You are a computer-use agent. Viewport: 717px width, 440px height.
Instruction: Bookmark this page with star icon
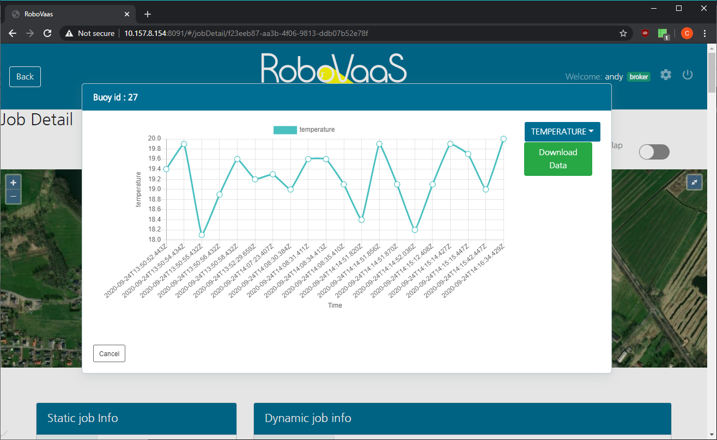[623, 33]
